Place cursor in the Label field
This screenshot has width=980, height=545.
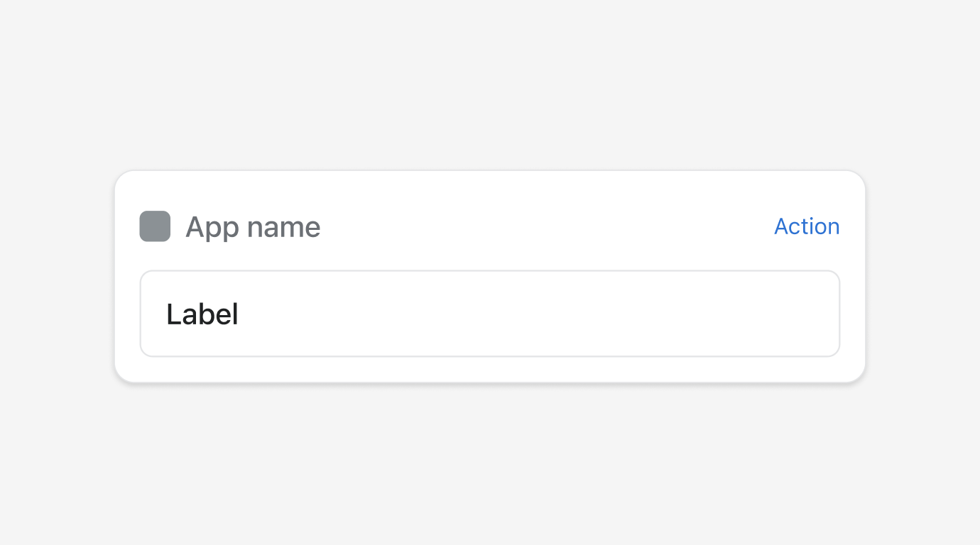coord(490,314)
